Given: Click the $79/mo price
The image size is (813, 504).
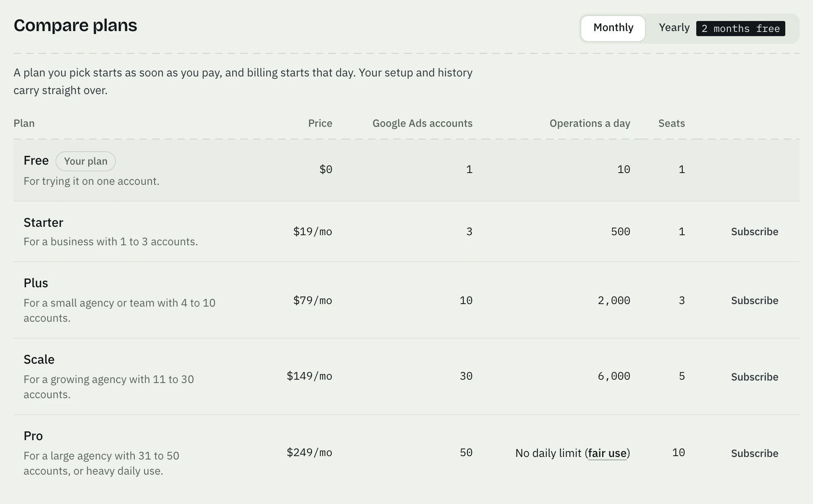Looking at the screenshot, I should click(312, 301).
